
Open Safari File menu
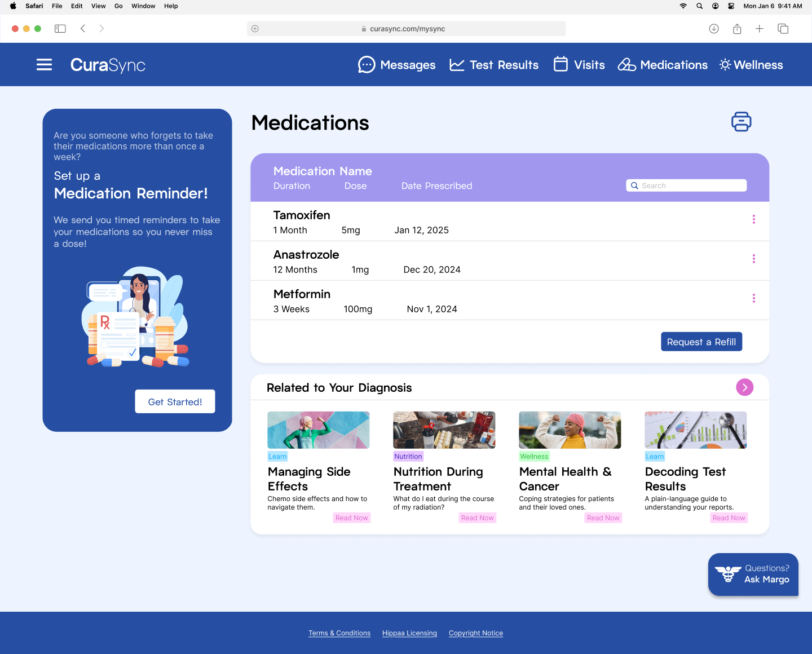coord(57,6)
